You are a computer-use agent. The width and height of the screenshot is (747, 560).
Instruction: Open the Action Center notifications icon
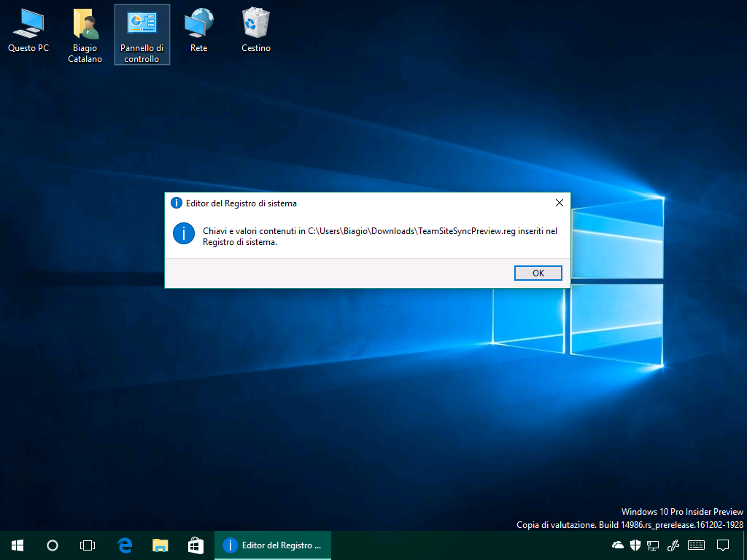(x=723, y=545)
